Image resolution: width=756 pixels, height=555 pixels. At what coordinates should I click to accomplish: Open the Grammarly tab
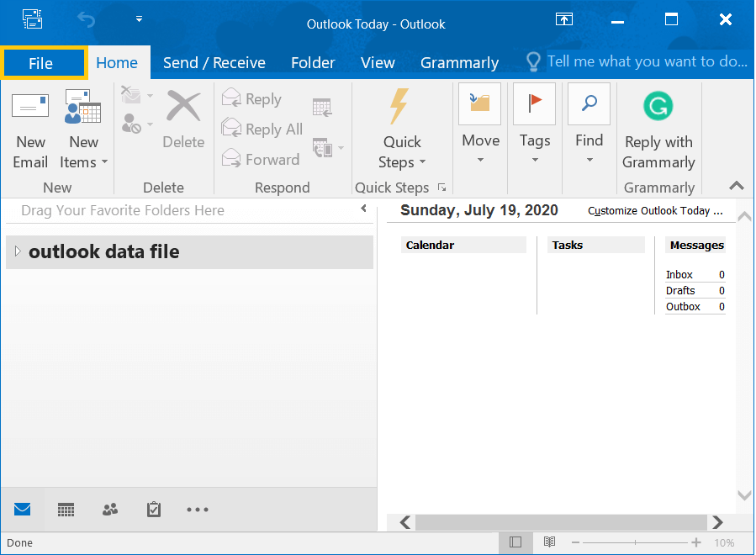(459, 63)
